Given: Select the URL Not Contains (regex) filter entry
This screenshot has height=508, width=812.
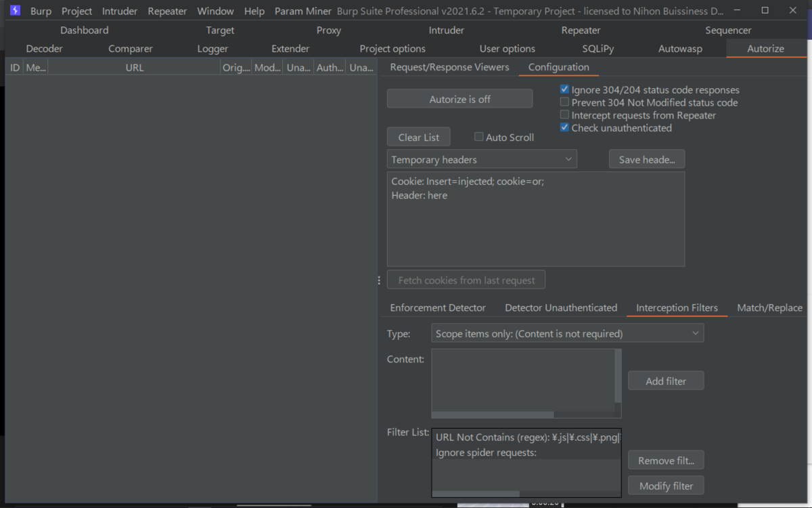Looking at the screenshot, I should (526, 438).
